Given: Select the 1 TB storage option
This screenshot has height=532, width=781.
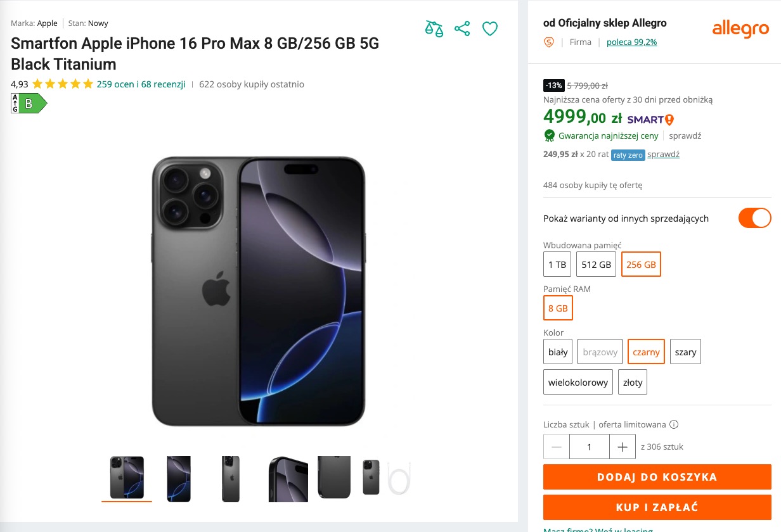Looking at the screenshot, I should [x=557, y=264].
